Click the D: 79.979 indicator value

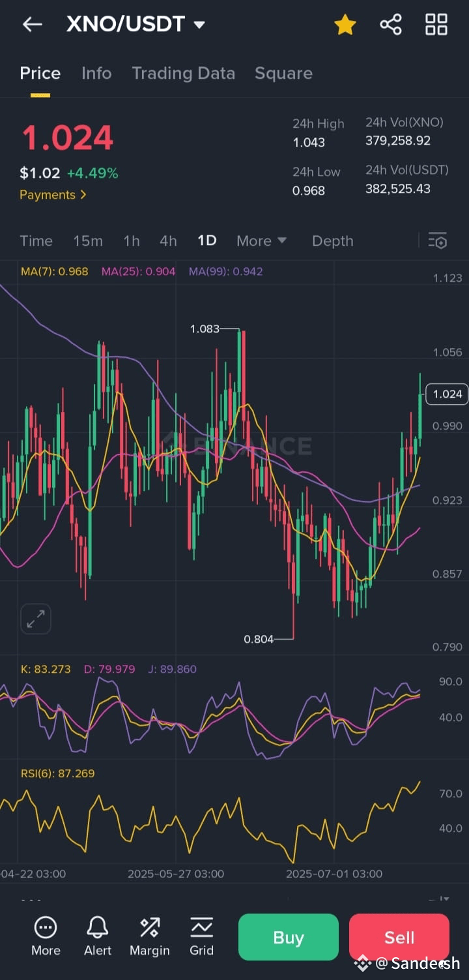tap(109, 669)
